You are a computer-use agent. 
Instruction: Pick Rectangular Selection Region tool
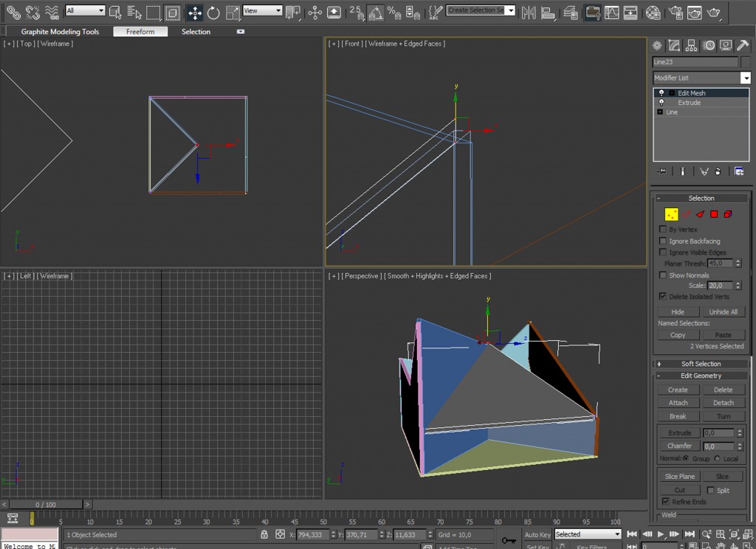pyautogui.click(x=154, y=13)
